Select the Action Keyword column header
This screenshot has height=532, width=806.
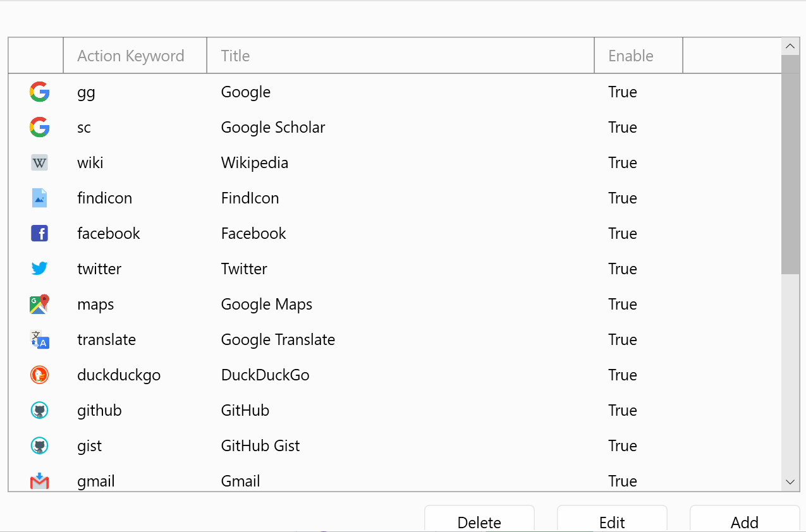(x=130, y=56)
